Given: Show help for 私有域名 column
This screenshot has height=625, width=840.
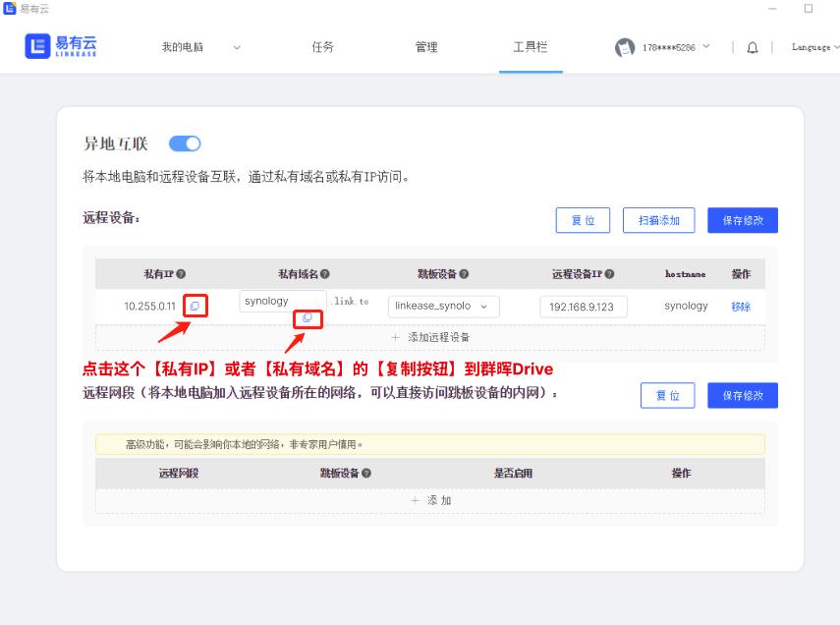Looking at the screenshot, I should [x=325, y=274].
